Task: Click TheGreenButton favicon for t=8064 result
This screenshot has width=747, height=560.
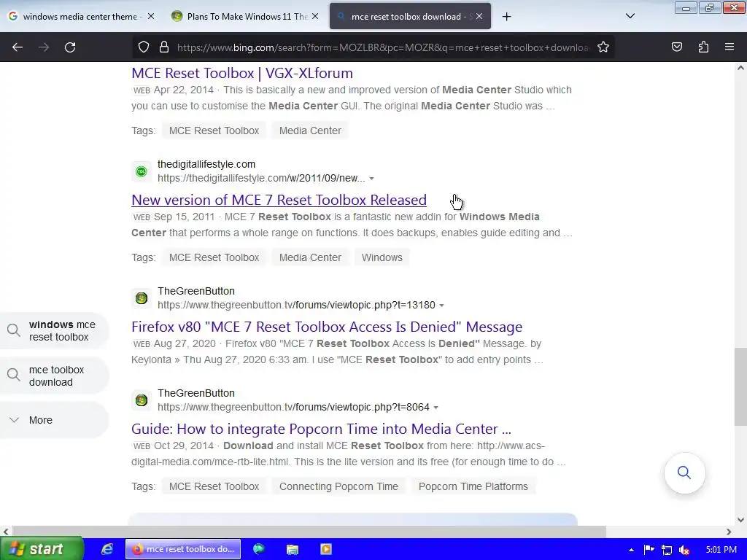Action: [x=142, y=400]
